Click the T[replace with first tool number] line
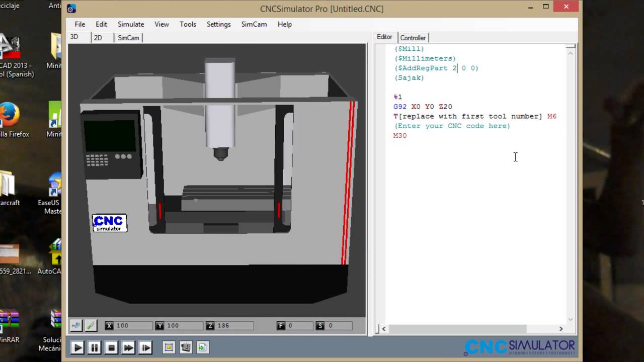Viewport: 644px width, 362px height. [475, 116]
